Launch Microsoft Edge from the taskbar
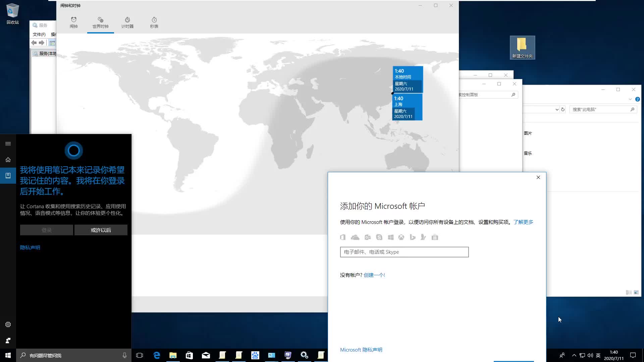The width and height of the screenshot is (644, 362). point(157,355)
